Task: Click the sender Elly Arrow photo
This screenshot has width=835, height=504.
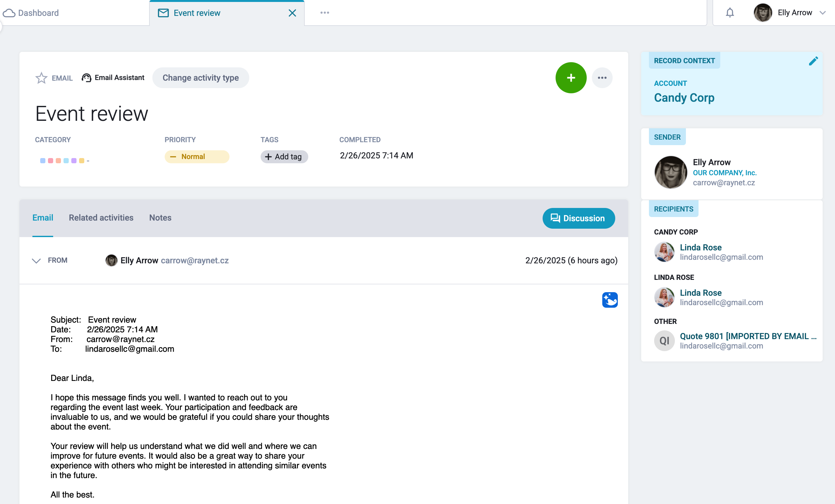Action: pos(671,172)
